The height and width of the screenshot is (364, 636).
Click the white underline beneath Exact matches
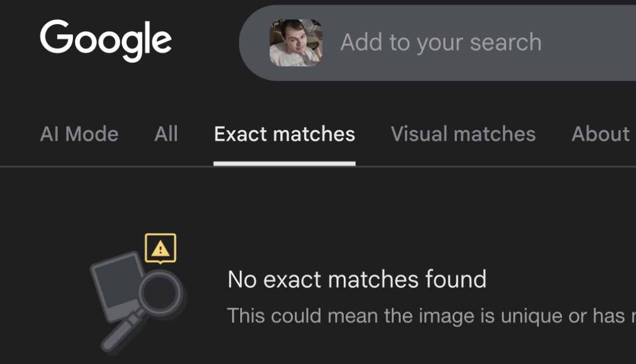pyautogui.click(x=284, y=164)
